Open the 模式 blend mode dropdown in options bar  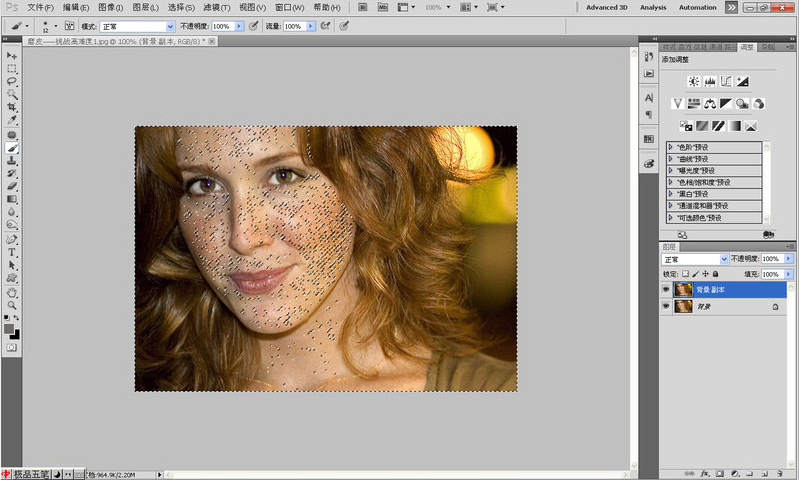(138, 26)
